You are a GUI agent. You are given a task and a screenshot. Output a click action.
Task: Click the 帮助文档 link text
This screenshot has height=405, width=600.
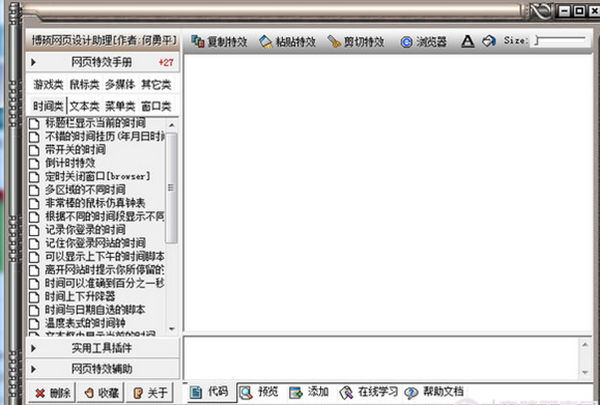pyautogui.click(x=443, y=391)
